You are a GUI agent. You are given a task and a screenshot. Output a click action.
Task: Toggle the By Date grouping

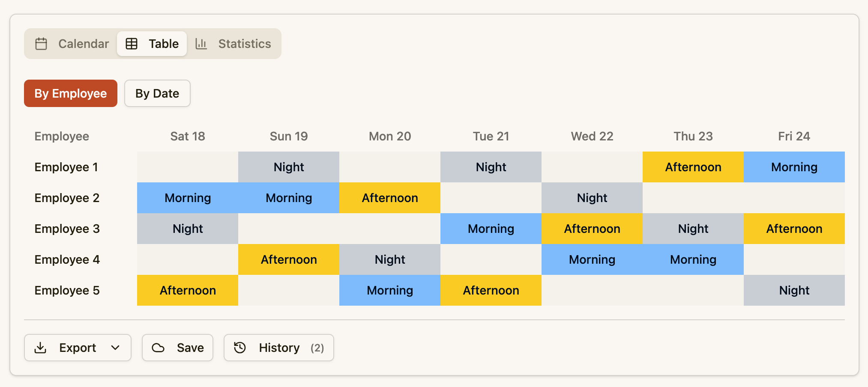tap(157, 93)
